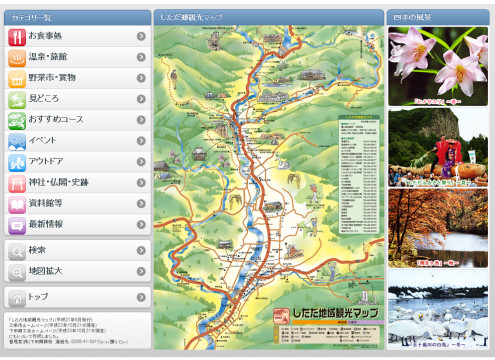Click the アウトドア outdoor icon
Viewport: 495px width, 360px height.
click(17, 162)
